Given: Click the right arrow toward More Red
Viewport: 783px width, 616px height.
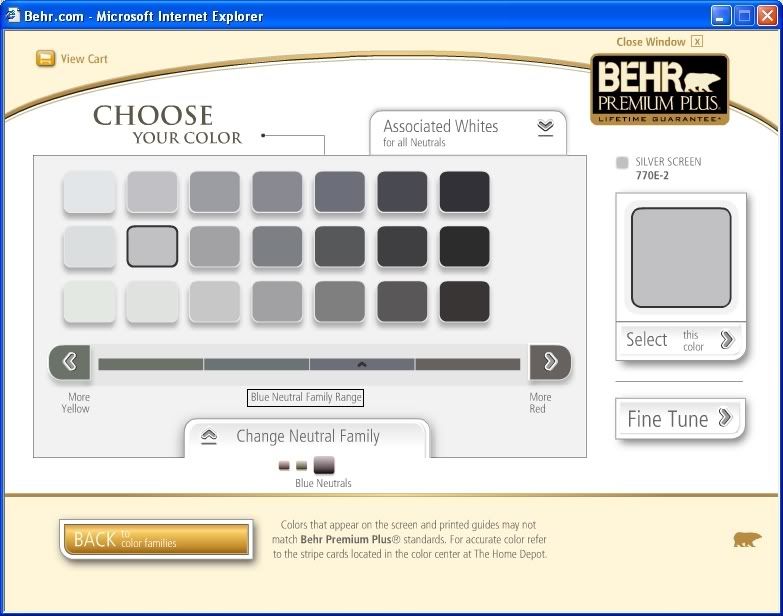Looking at the screenshot, I should tap(550, 363).
